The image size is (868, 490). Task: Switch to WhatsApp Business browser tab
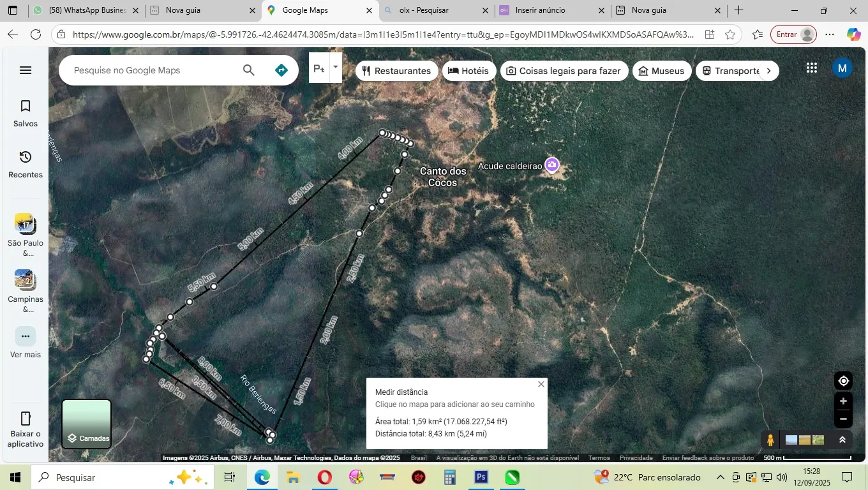pos(86,10)
